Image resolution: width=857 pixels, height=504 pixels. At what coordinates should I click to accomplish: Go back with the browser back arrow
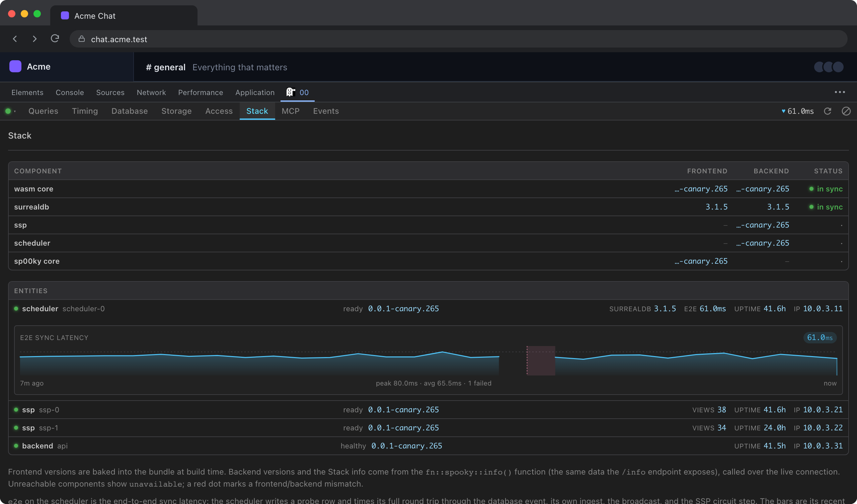[x=15, y=39]
